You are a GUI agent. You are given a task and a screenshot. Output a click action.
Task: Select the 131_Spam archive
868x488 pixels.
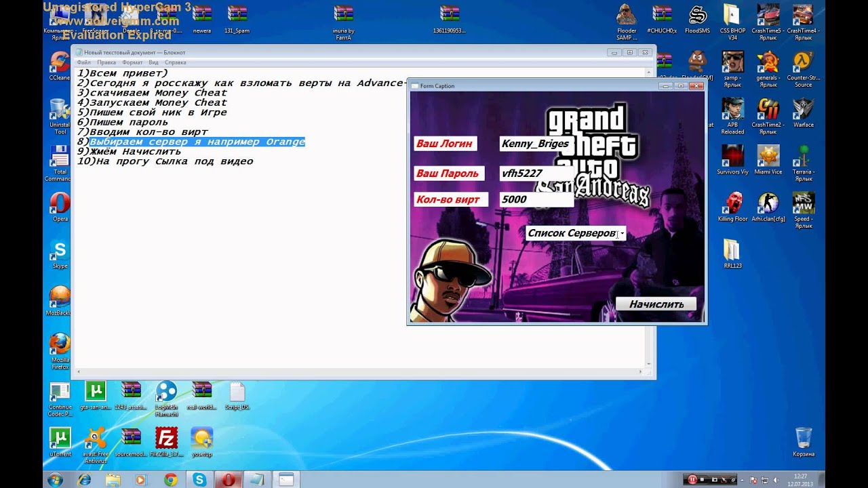[237, 20]
